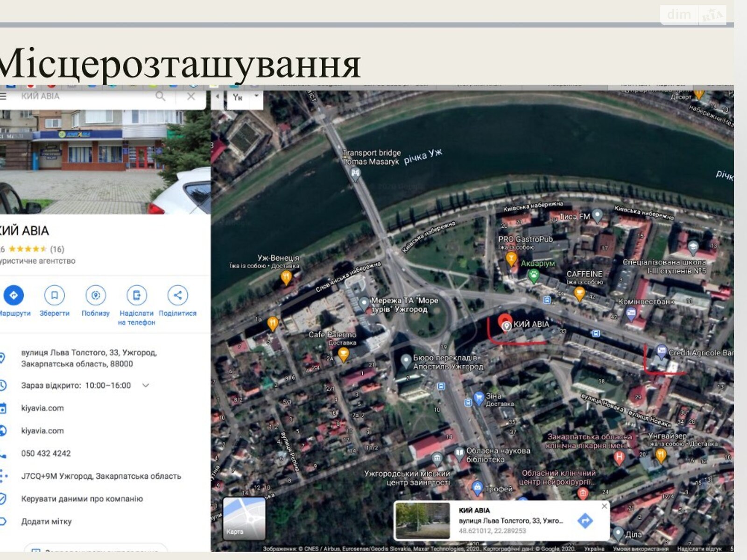Click phone number 050 432 4242
Image resolution: width=747 pixels, height=560 pixels.
click(x=46, y=454)
